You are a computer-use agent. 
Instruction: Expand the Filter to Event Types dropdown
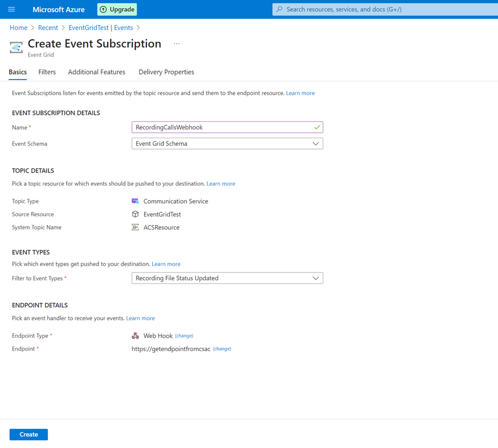[x=227, y=278]
